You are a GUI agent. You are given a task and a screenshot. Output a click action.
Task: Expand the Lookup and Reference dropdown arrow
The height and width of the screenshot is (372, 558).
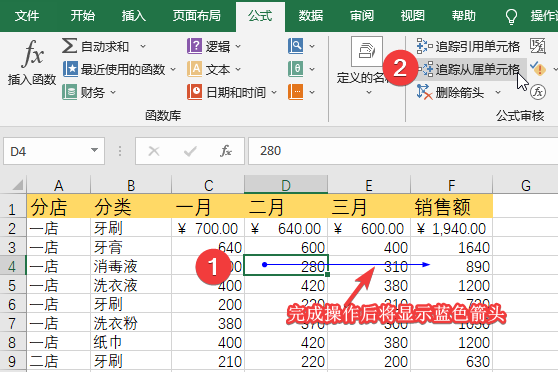312,46
